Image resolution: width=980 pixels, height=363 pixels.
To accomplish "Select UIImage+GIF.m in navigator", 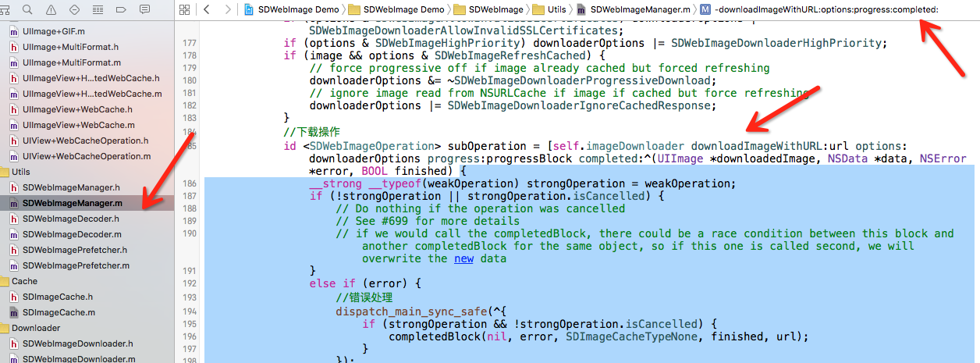I will pos(55,31).
